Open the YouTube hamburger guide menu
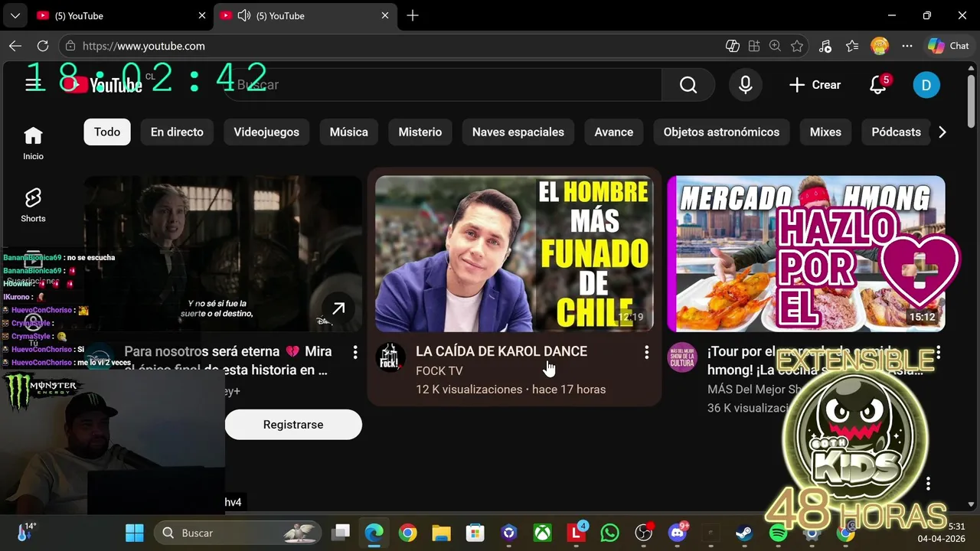 coord(33,85)
